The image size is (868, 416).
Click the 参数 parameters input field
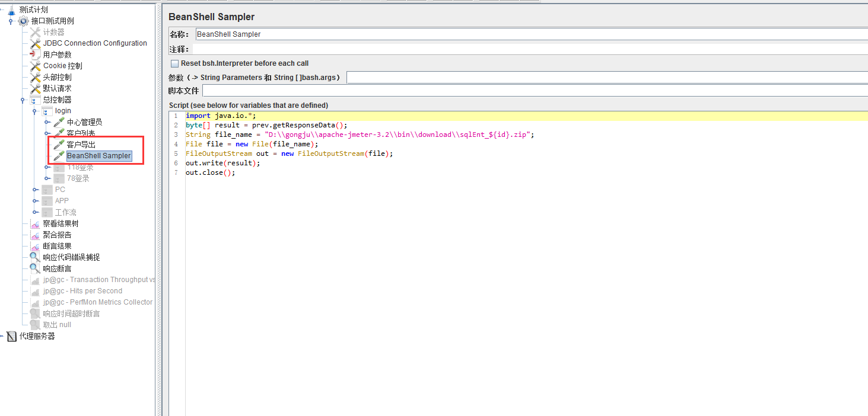coord(607,78)
